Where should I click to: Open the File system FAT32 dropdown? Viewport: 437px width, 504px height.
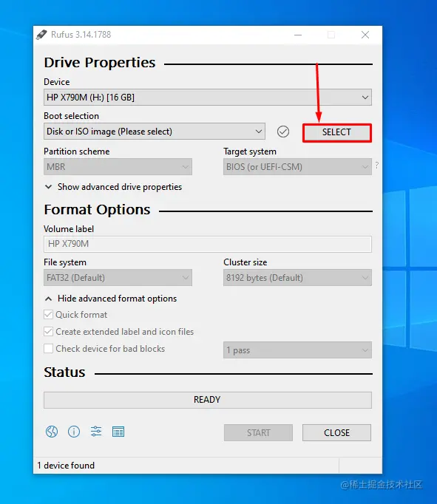[118, 277]
